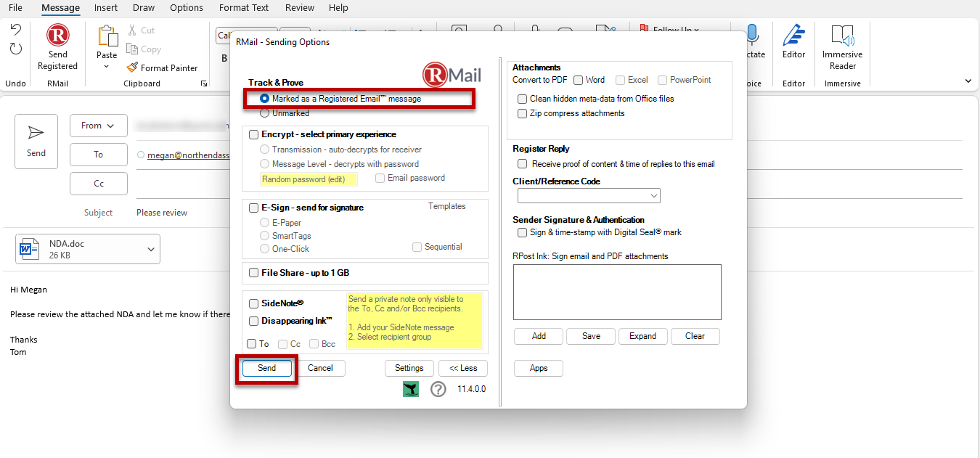Open the Help tab
This screenshot has height=458, width=980.
338,8
